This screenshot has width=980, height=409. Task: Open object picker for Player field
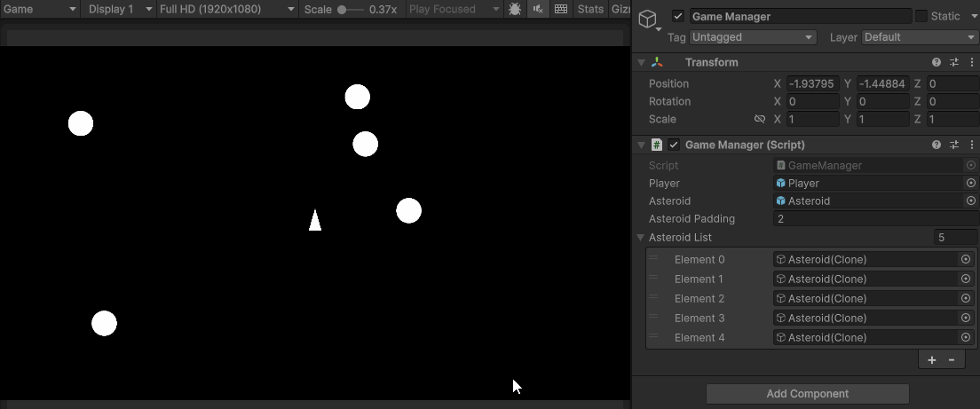pyautogui.click(x=970, y=183)
